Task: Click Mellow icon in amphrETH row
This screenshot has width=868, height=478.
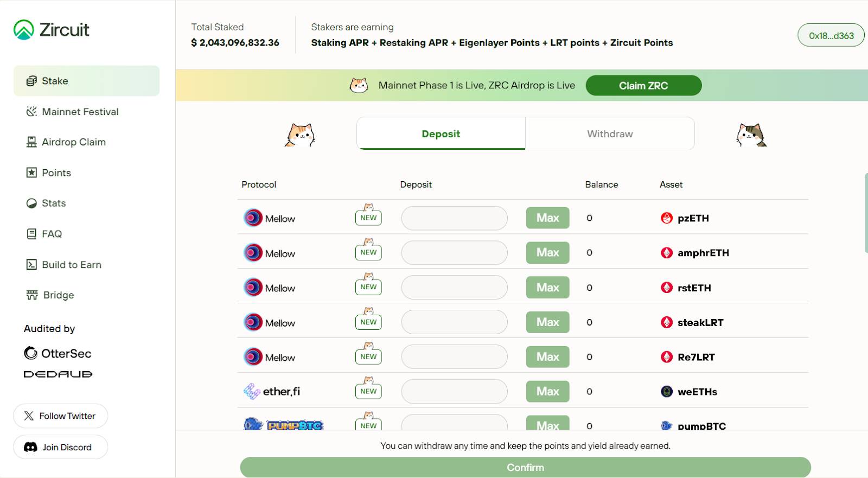Action: (253, 253)
